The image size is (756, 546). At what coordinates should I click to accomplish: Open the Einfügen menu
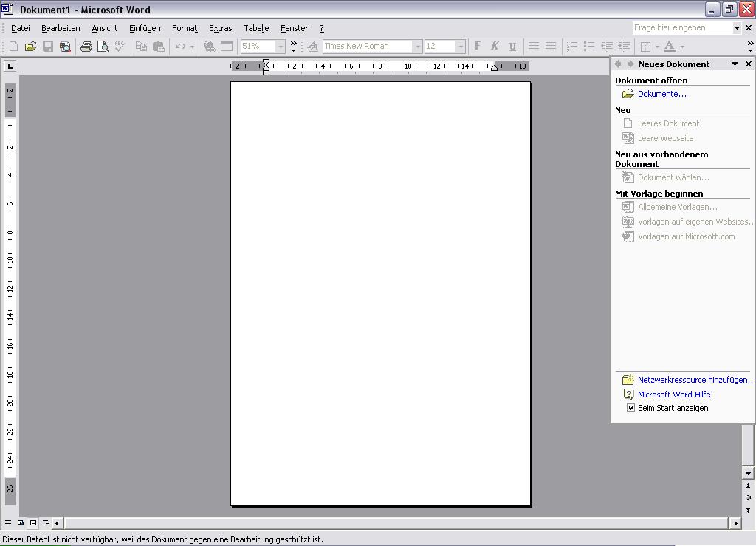click(x=145, y=28)
